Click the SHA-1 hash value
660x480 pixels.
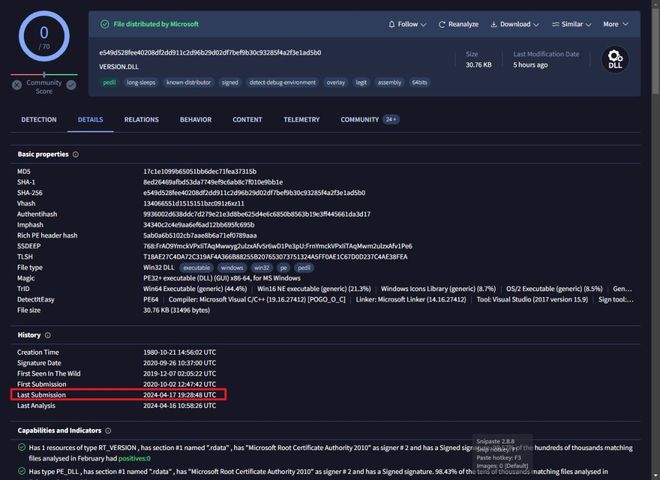[213, 182]
